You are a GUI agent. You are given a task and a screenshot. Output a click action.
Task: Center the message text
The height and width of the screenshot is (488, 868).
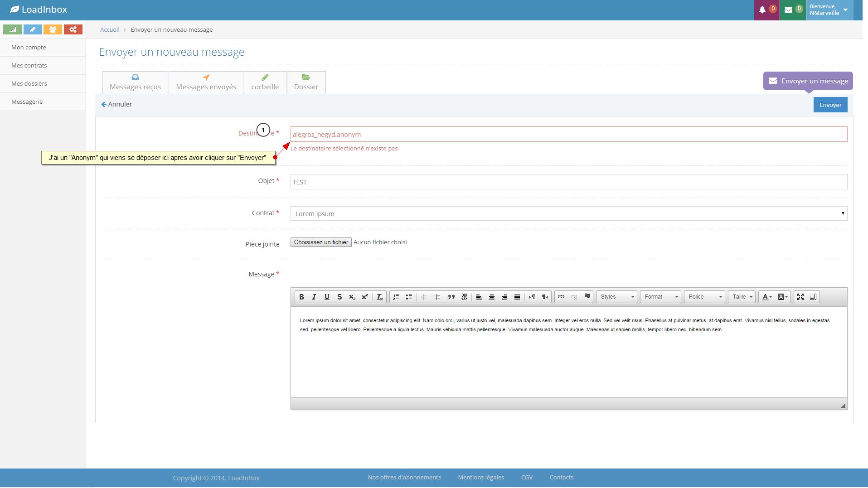492,297
